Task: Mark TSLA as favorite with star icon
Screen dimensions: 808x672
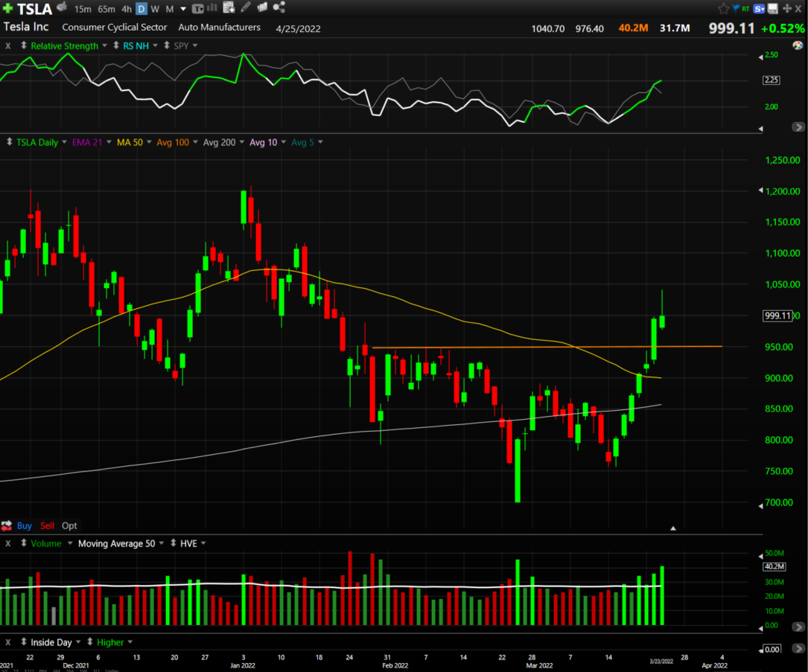Action: tap(724, 8)
